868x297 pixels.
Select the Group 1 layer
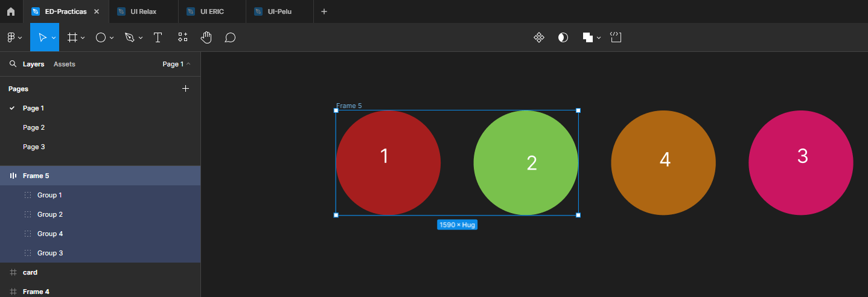[x=100, y=195]
